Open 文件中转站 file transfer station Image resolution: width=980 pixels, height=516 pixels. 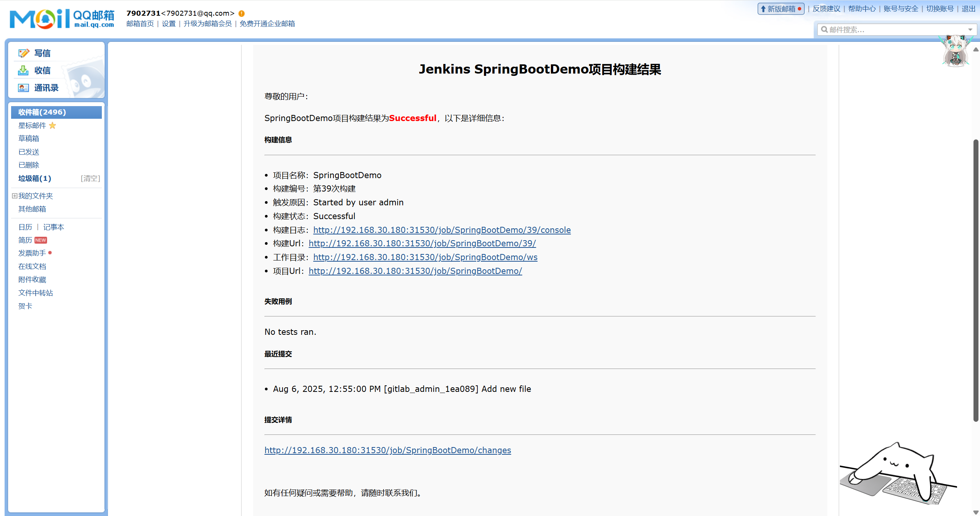[x=36, y=293]
